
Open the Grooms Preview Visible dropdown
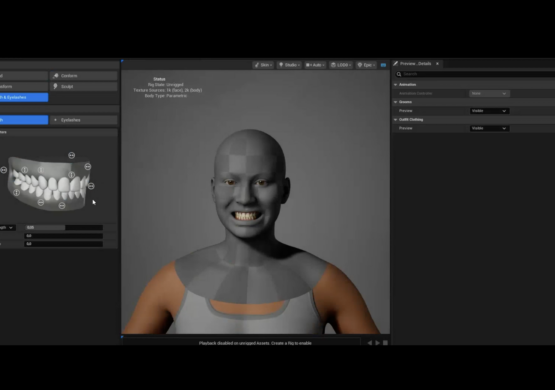[x=489, y=111]
